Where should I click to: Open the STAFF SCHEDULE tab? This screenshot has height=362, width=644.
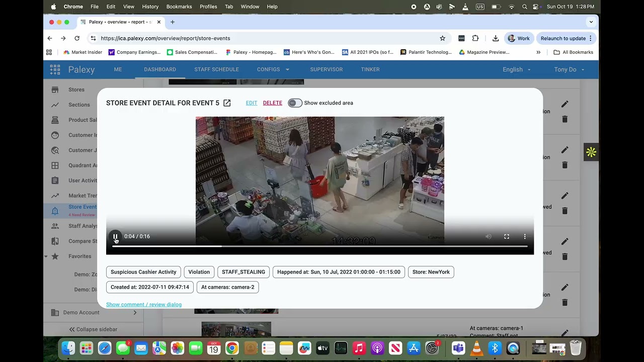click(x=217, y=69)
